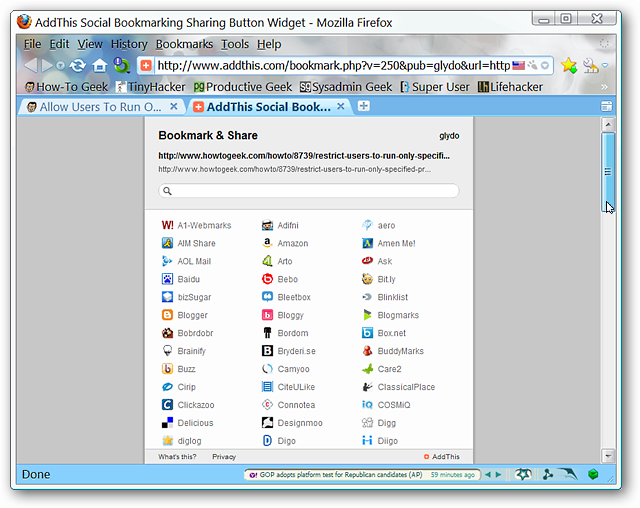640x508 pixels.
Task: Show next news headline arrow in status bar
Action: click(x=498, y=475)
